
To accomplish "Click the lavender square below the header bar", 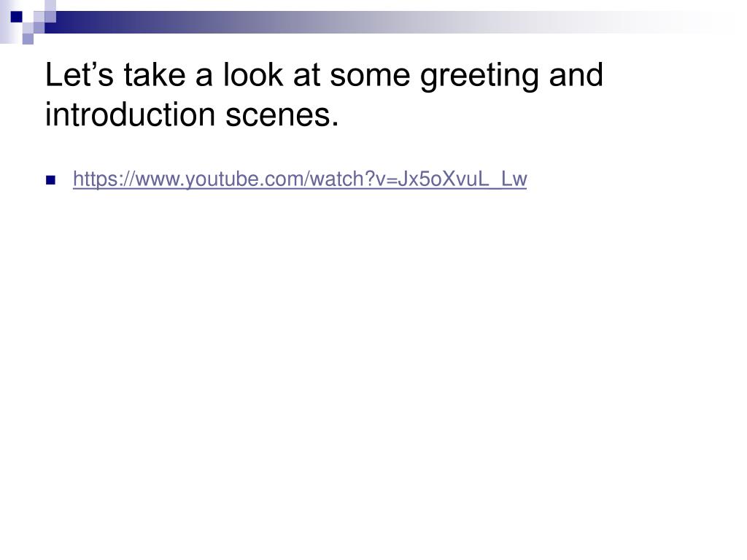I will tap(28, 39).
